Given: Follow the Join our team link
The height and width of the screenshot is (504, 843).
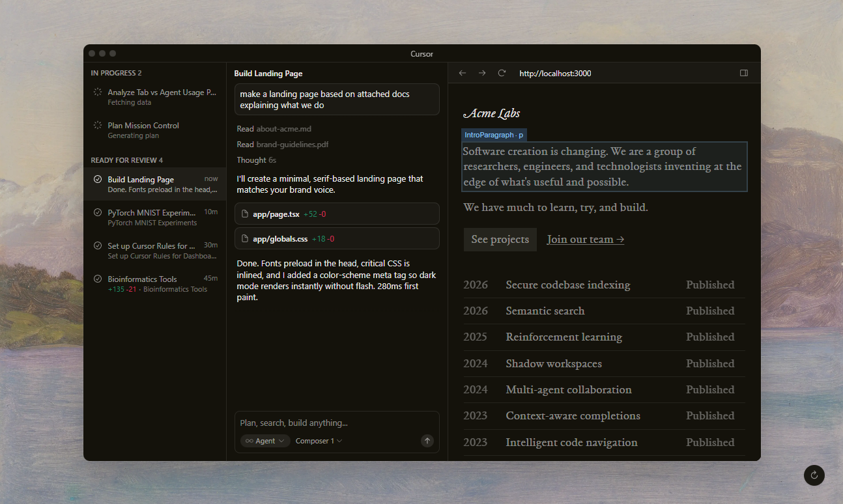Looking at the screenshot, I should tap(585, 240).
